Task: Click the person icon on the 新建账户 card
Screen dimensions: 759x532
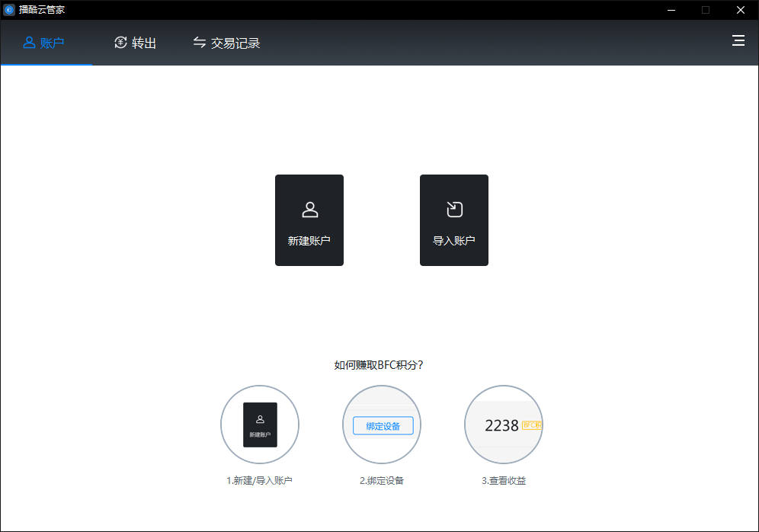Action: [x=310, y=210]
